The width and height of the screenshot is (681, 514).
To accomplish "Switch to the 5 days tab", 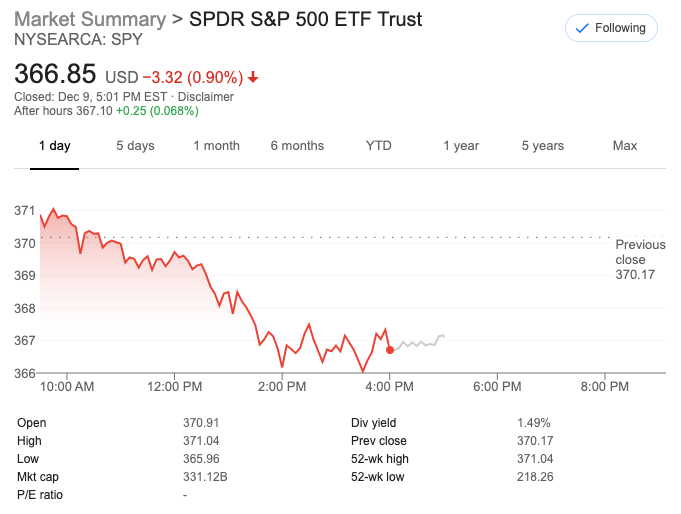I will (135, 146).
